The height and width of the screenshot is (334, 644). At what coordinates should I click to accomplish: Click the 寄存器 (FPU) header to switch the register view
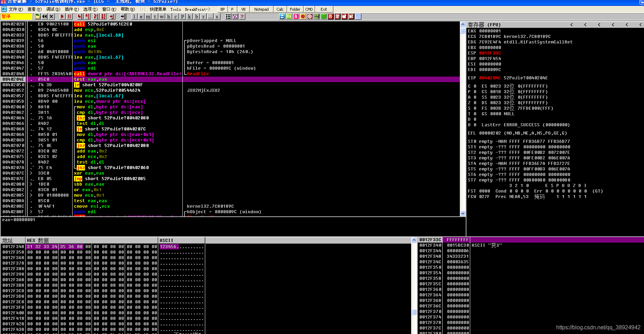(x=484, y=25)
